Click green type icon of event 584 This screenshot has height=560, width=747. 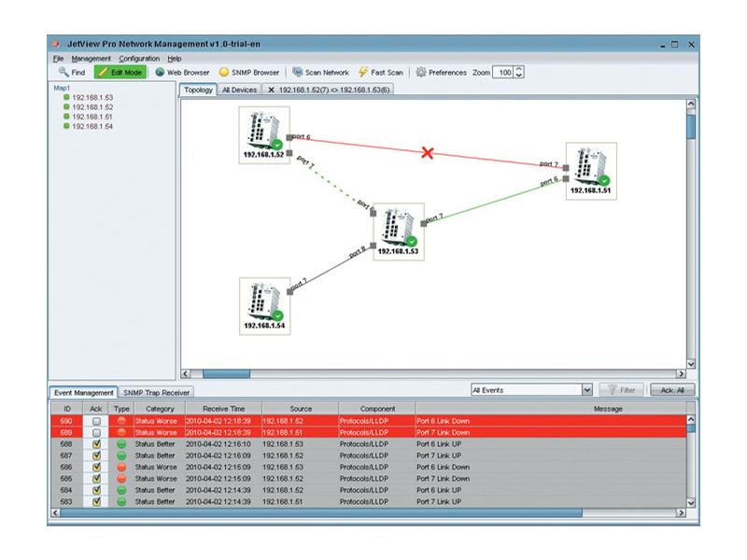[x=121, y=490]
